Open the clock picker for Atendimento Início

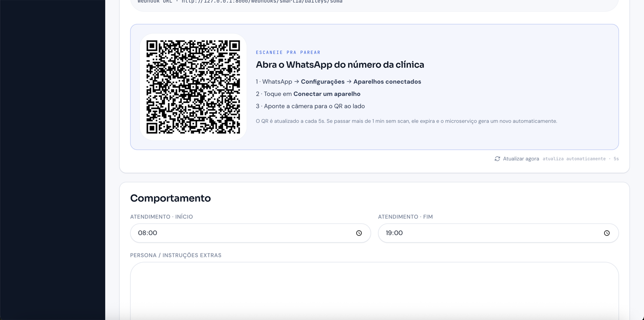(x=359, y=233)
